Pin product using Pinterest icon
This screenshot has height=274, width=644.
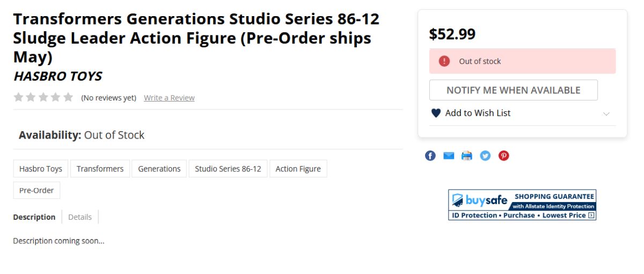tap(503, 156)
